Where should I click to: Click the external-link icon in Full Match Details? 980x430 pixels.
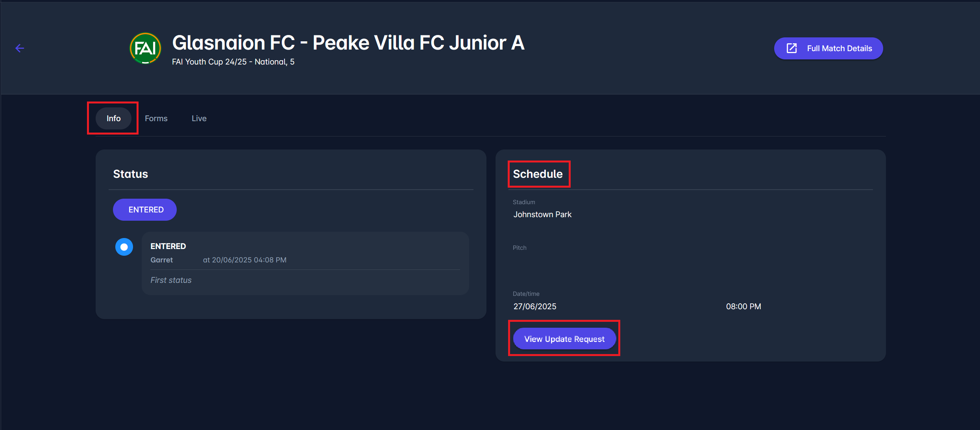[791, 48]
